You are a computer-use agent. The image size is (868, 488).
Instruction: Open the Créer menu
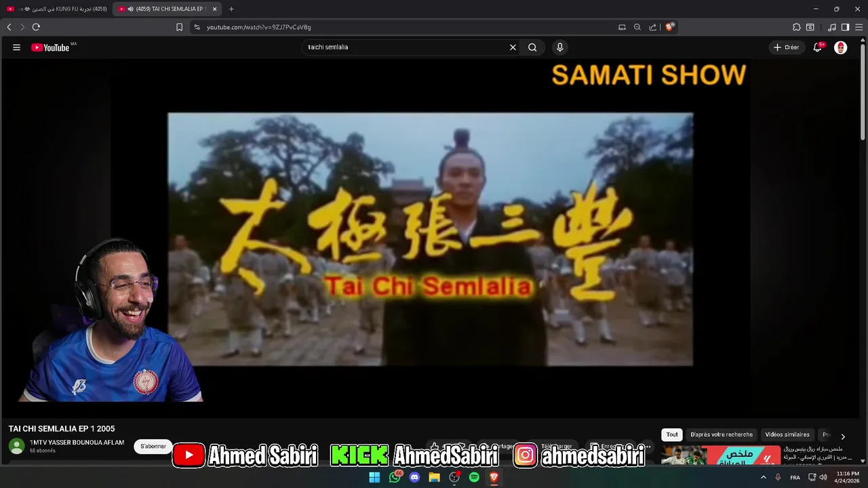click(x=787, y=47)
